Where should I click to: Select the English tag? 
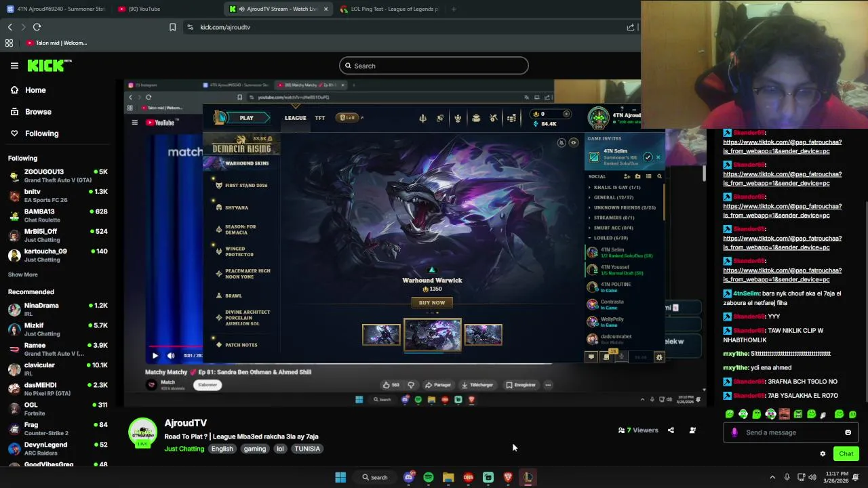222,449
